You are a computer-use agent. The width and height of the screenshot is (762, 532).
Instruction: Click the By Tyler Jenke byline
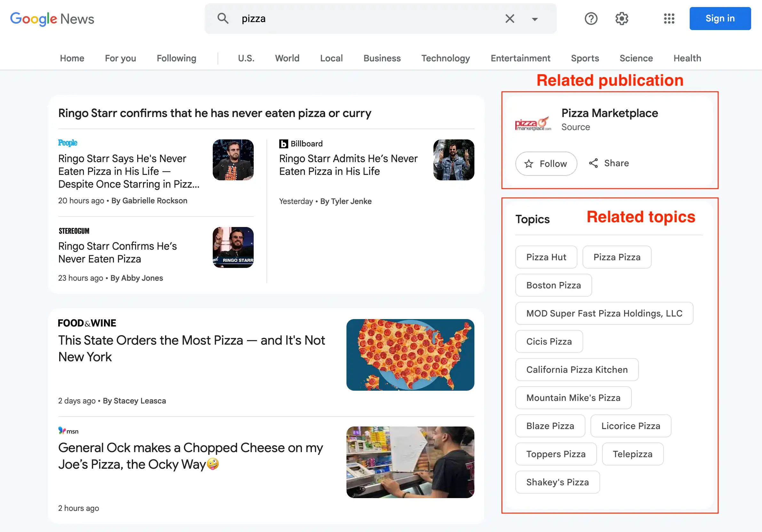[346, 201]
